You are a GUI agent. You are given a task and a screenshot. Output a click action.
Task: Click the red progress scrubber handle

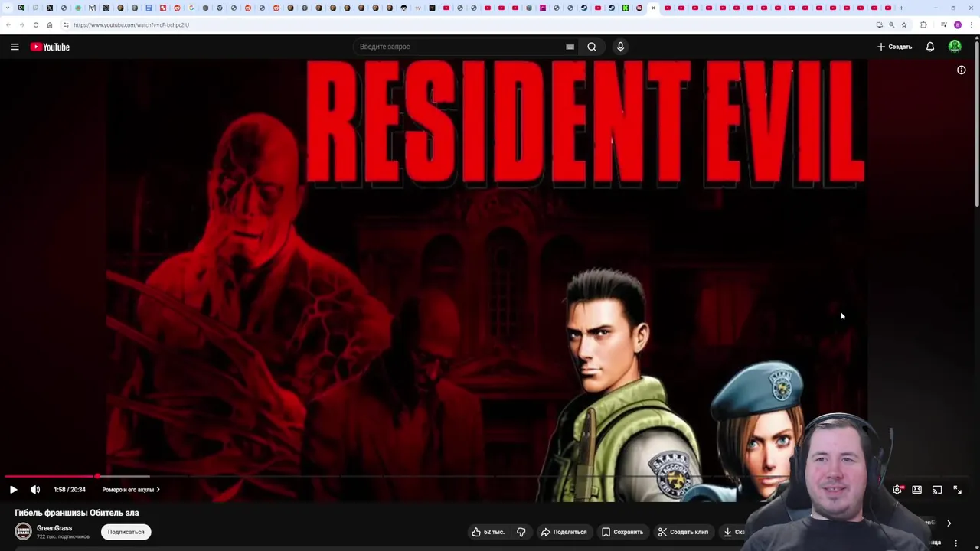pos(97,476)
